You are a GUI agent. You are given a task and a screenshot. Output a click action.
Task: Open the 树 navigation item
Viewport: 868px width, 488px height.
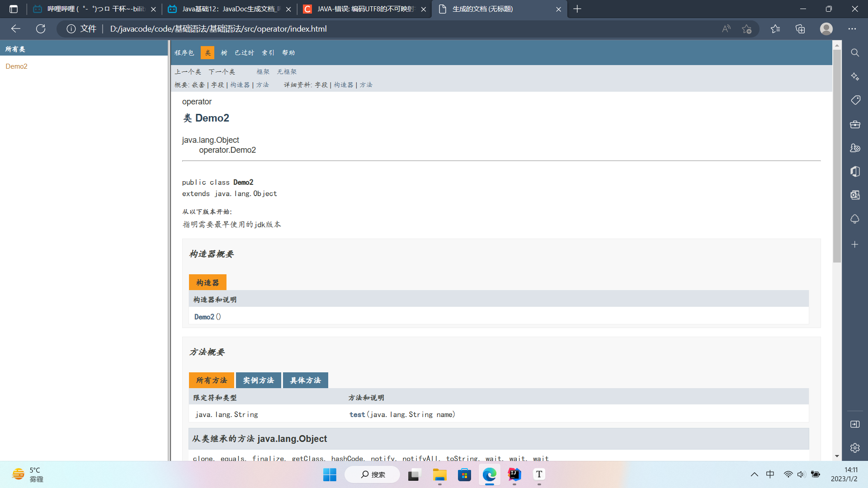[x=224, y=53]
